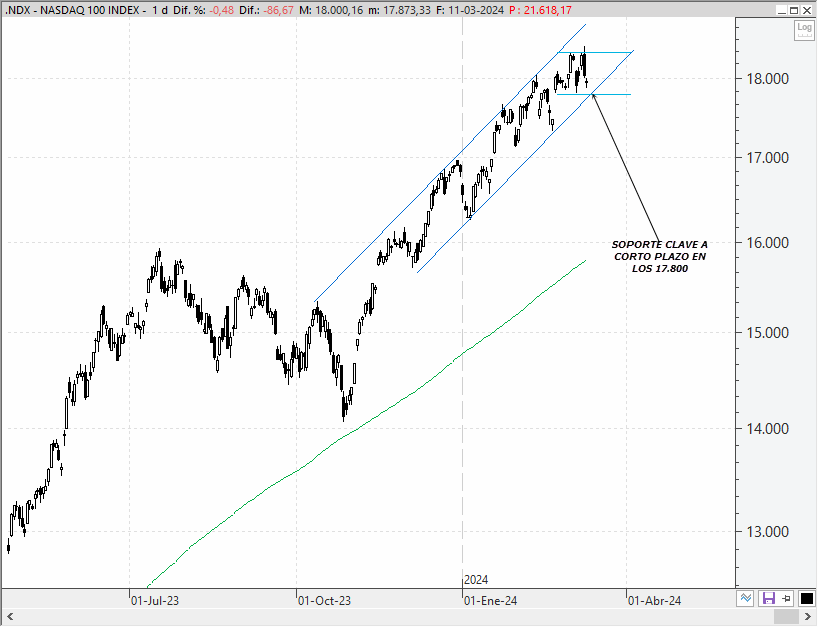
Task: Click the horizontal scrollbar thumb
Action: pos(784,617)
